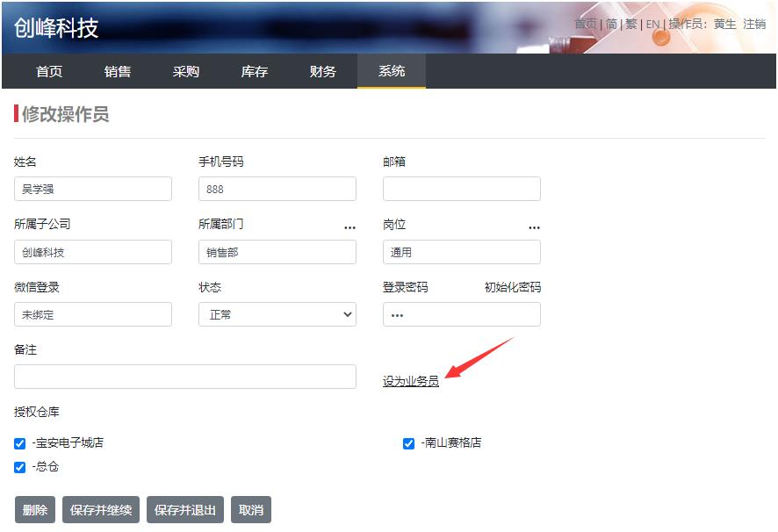Viewport: 778px width, 532px height.
Task: Open the 销售 menu
Action: pos(118,71)
